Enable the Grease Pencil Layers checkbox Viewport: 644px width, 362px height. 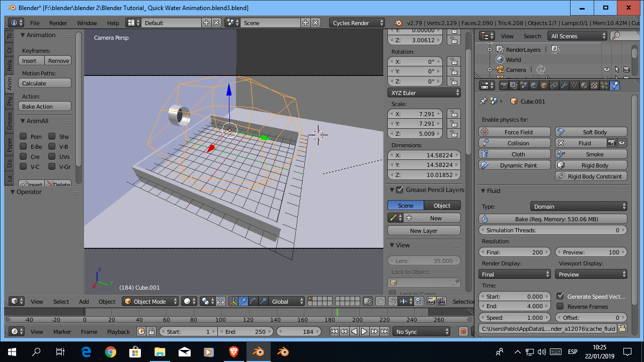coord(400,190)
